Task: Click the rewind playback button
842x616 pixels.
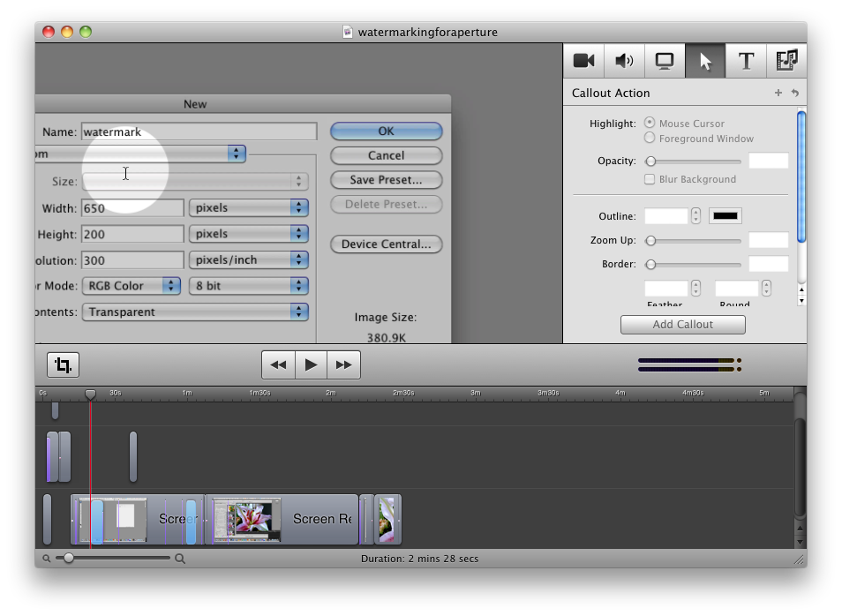Action: (278, 364)
